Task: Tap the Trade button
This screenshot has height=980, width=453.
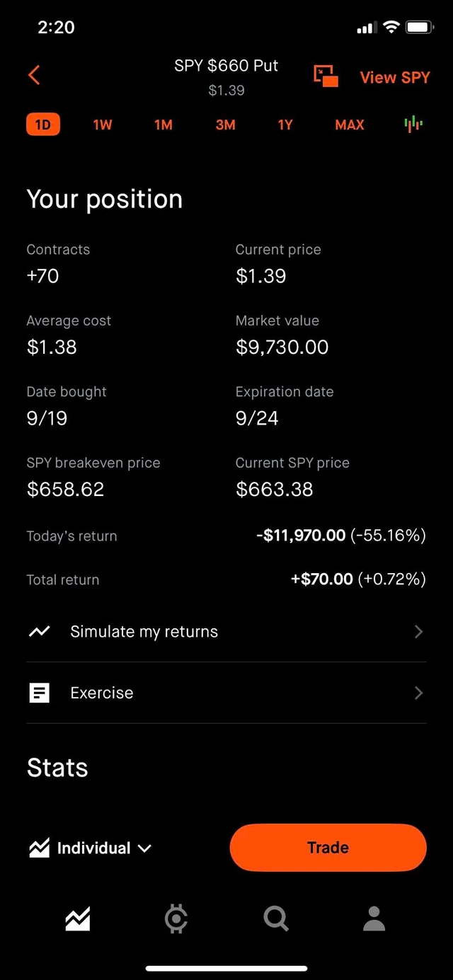Action: pos(327,847)
